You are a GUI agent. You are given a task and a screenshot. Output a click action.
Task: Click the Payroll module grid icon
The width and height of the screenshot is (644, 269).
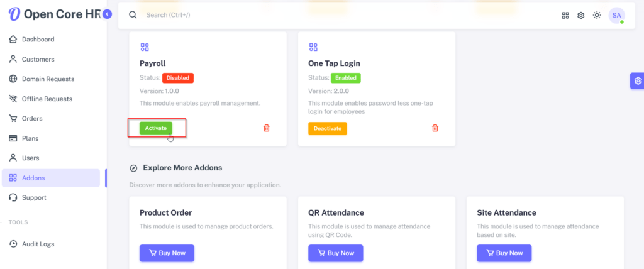145,47
